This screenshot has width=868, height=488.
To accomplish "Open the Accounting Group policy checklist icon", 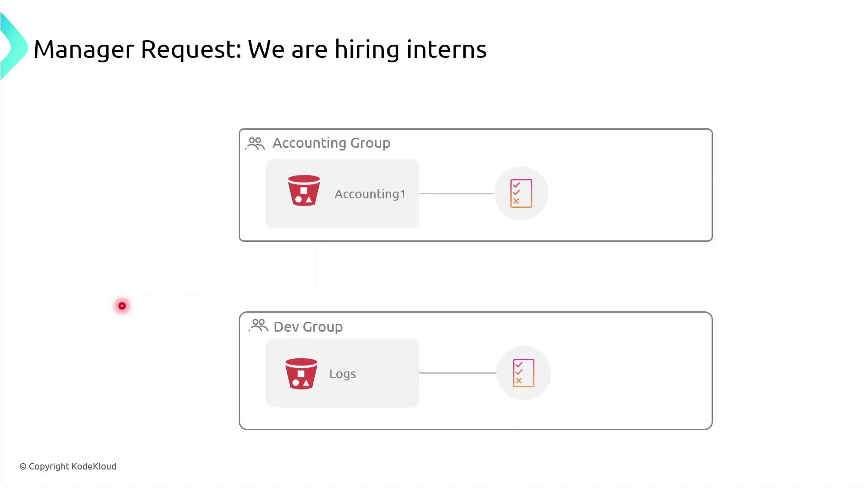I will coord(521,193).
